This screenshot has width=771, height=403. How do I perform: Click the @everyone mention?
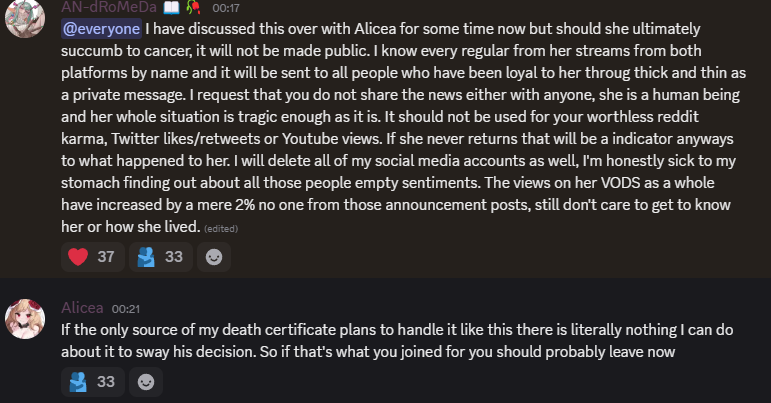(101, 29)
